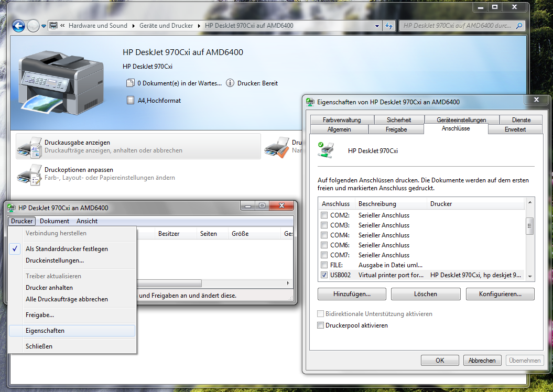This screenshot has height=392, width=553.
Task: Switch to Sicherheit tab
Action: tap(399, 120)
